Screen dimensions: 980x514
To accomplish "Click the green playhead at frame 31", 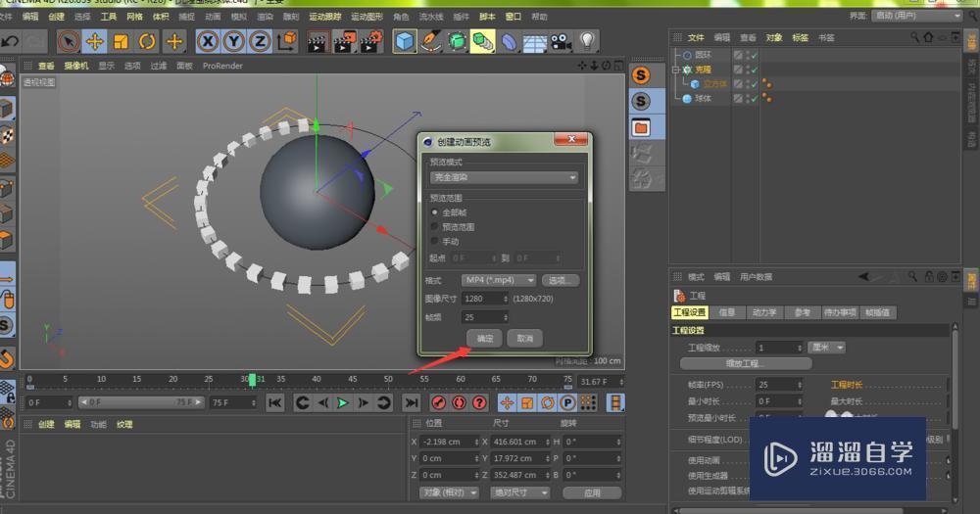I will 253,380.
